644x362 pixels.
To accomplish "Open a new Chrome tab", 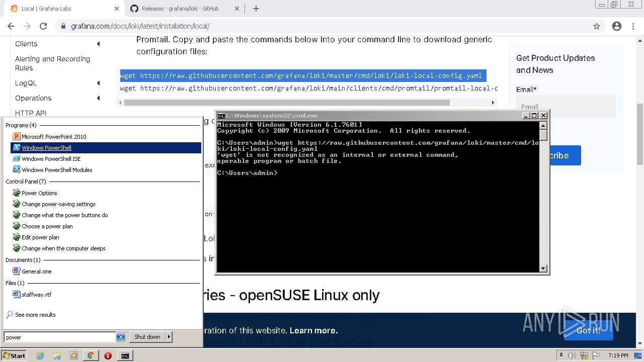I will [256, 9].
